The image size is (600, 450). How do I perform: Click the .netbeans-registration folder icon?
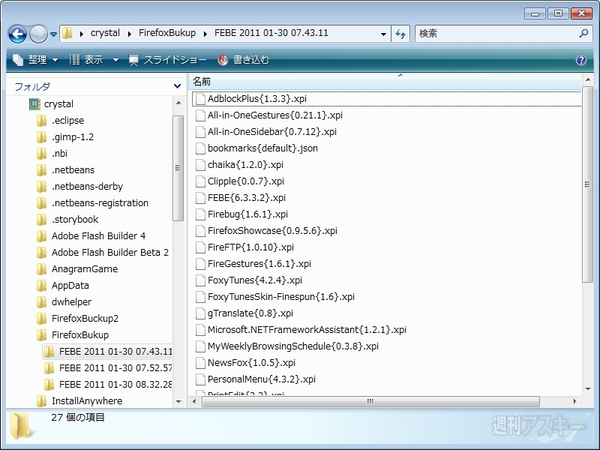[41, 203]
